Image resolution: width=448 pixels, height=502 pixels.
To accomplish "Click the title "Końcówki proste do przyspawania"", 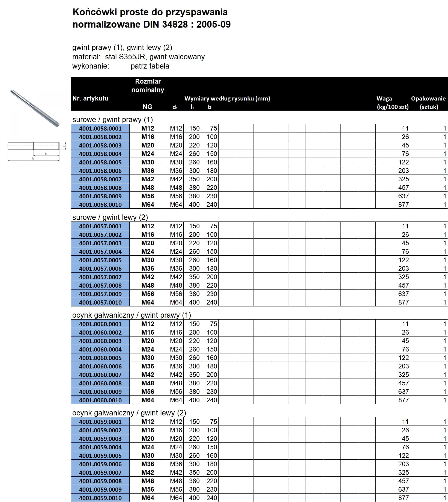I will [x=150, y=12].
